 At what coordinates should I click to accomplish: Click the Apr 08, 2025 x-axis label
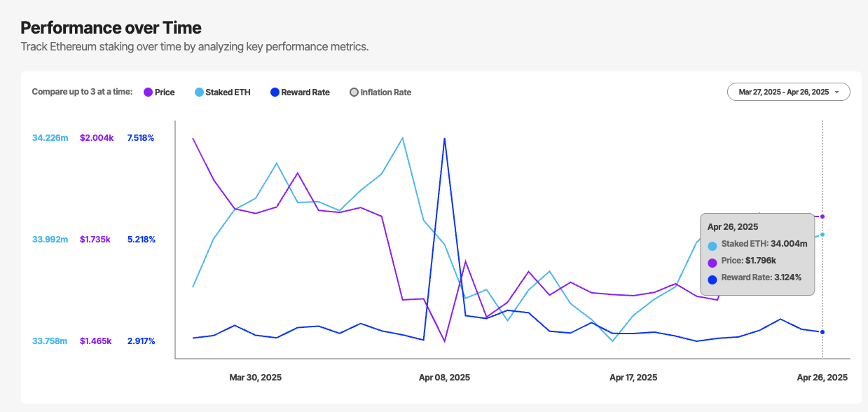[x=444, y=378]
